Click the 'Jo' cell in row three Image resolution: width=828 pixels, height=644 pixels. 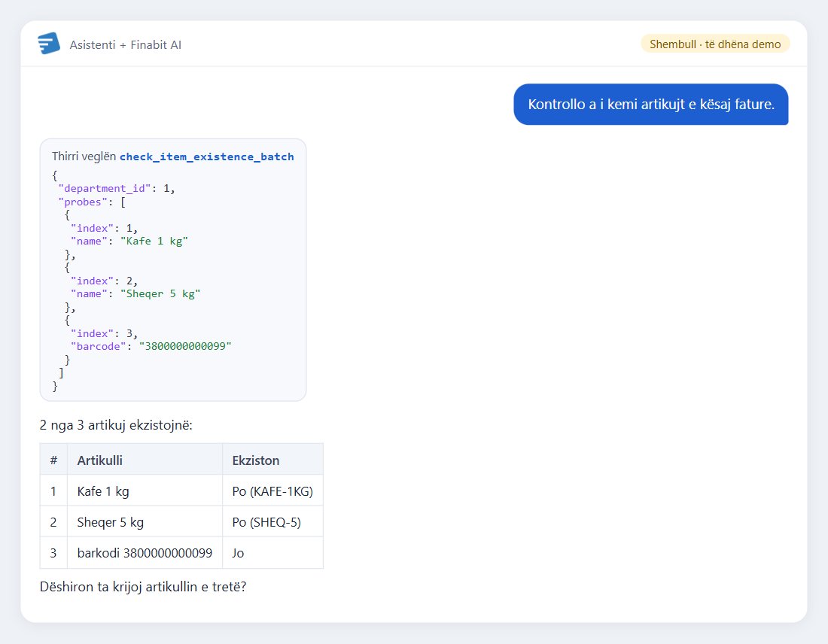(x=273, y=553)
